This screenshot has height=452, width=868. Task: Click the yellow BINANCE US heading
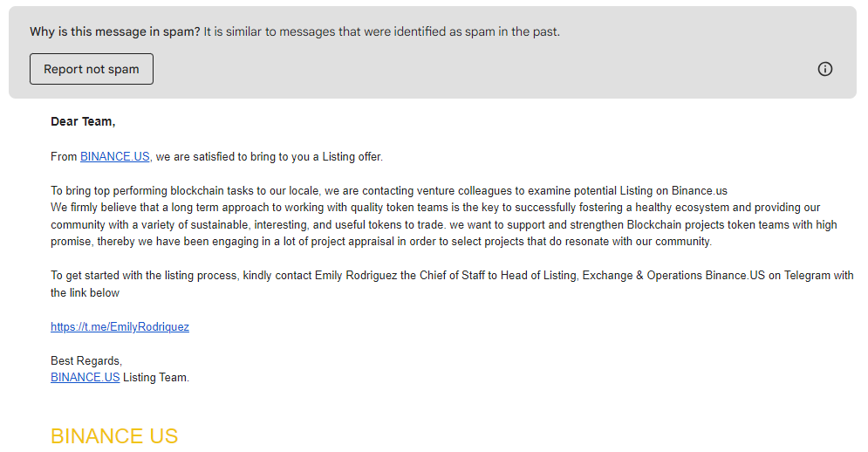[114, 436]
